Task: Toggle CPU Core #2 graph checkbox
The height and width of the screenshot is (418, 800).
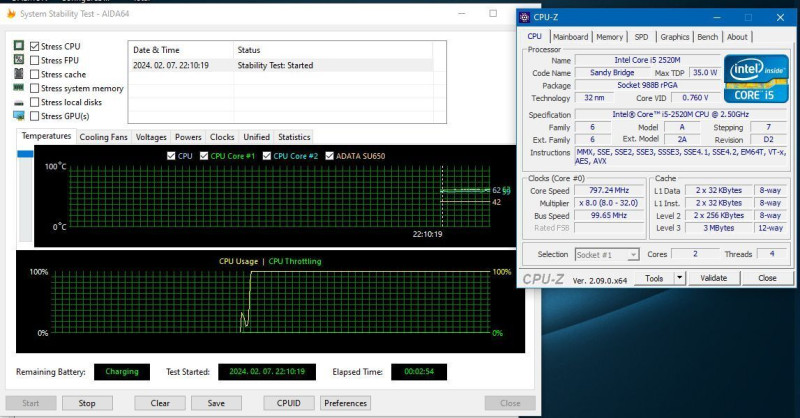Action: (x=267, y=156)
